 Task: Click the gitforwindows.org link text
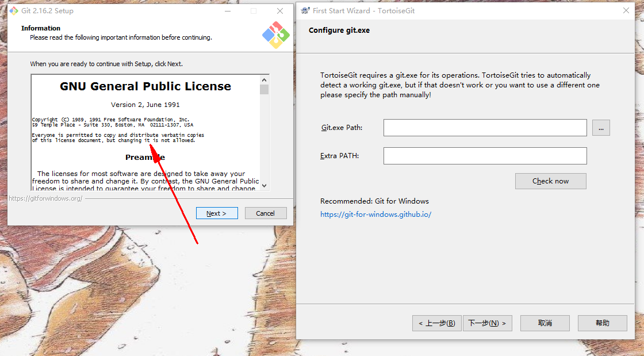(45, 199)
